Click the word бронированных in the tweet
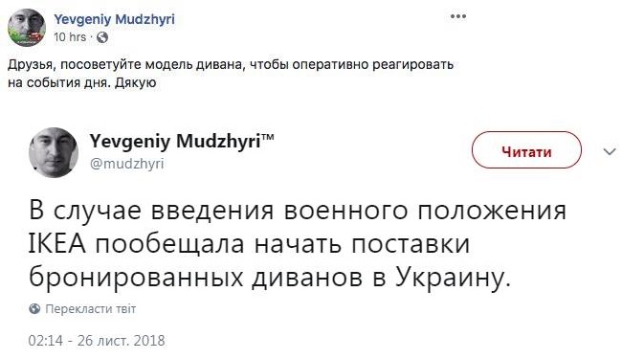 coord(136,278)
